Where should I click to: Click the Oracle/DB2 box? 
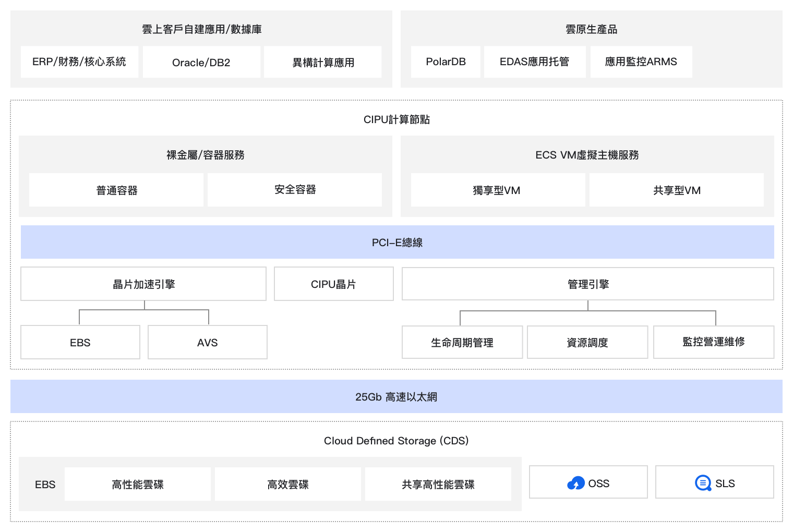tap(201, 62)
